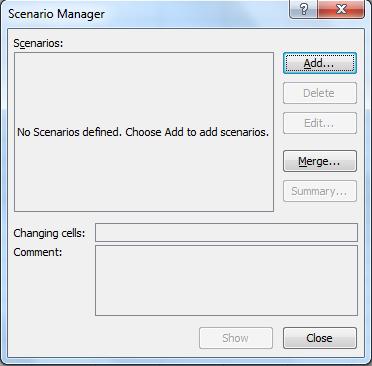Click inside the Comment text box
The width and height of the screenshot is (372, 366).
pyautogui.click(x=226, y=281)
